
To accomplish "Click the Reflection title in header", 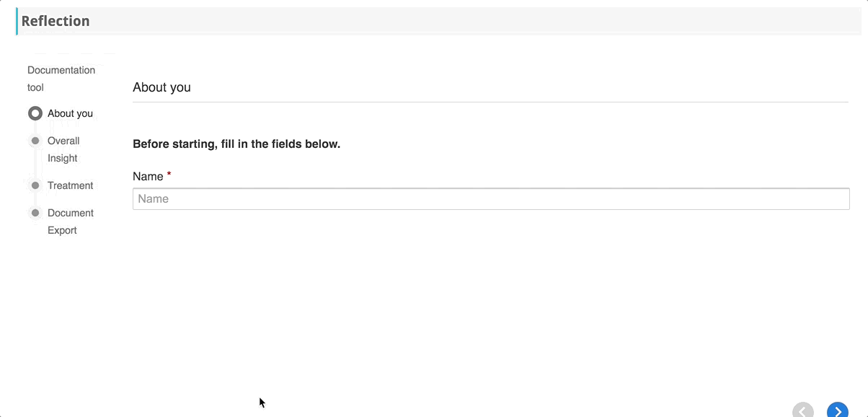I will (x=56, y=21).
